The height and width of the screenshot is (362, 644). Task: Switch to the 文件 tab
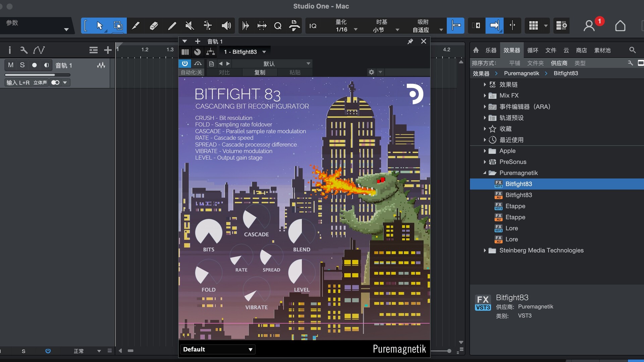coord(551,50)
